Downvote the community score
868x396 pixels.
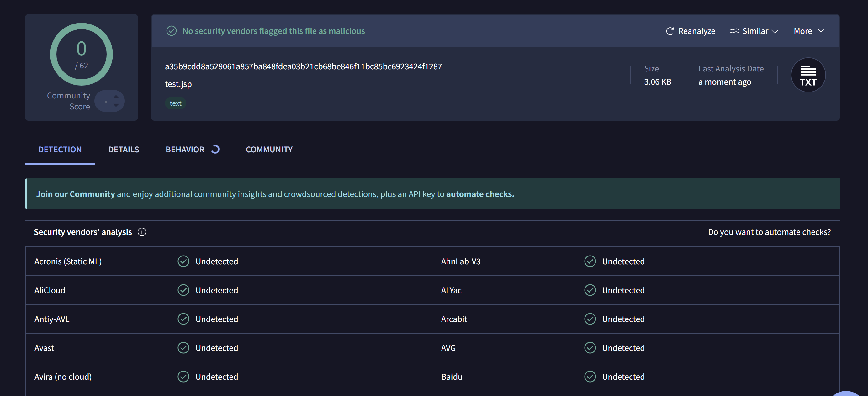(116, 105)
